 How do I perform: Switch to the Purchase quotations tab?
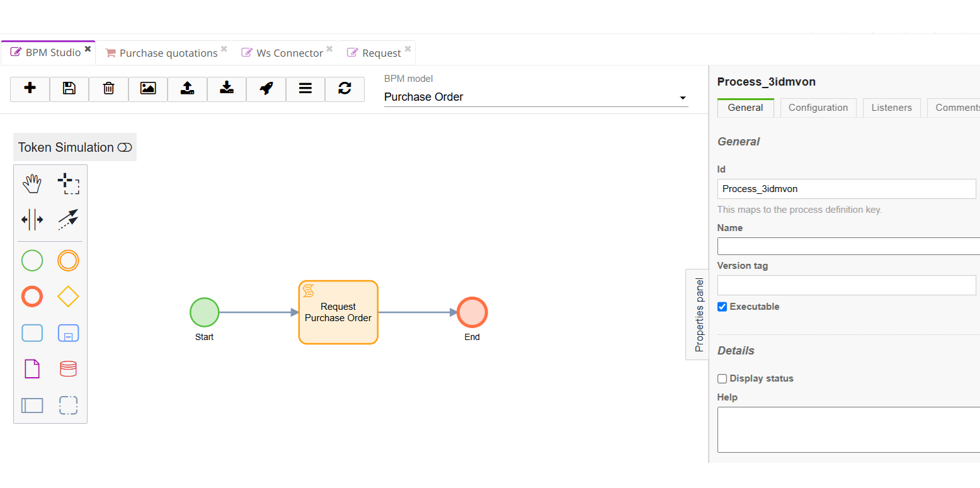168,54
